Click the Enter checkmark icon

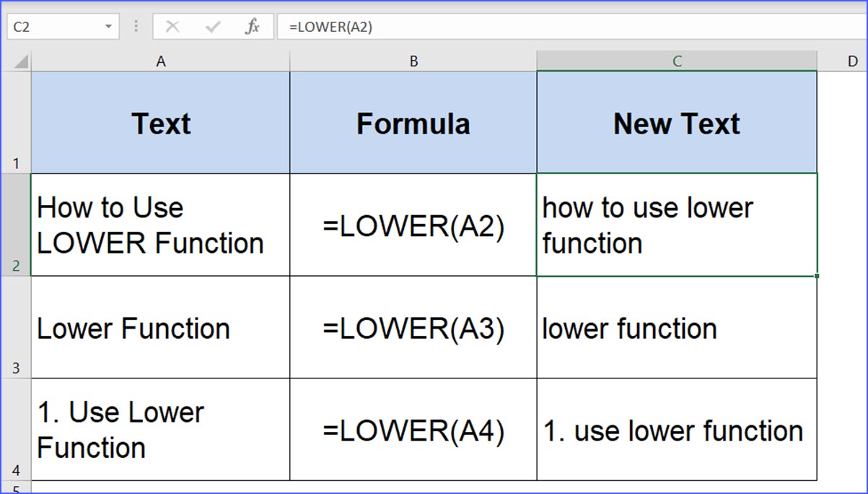[211, 26]
